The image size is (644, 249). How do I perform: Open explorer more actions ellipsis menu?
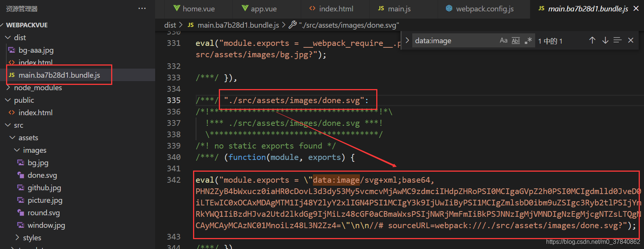click(x=142, y=8)
